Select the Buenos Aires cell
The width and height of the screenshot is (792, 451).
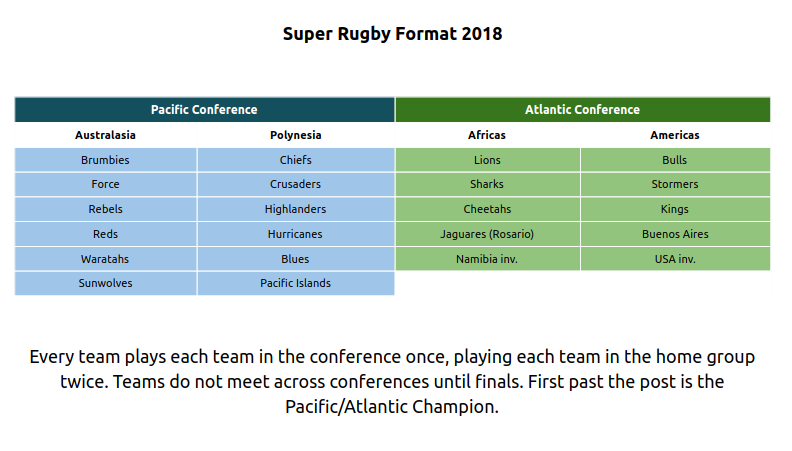[675, 234]
